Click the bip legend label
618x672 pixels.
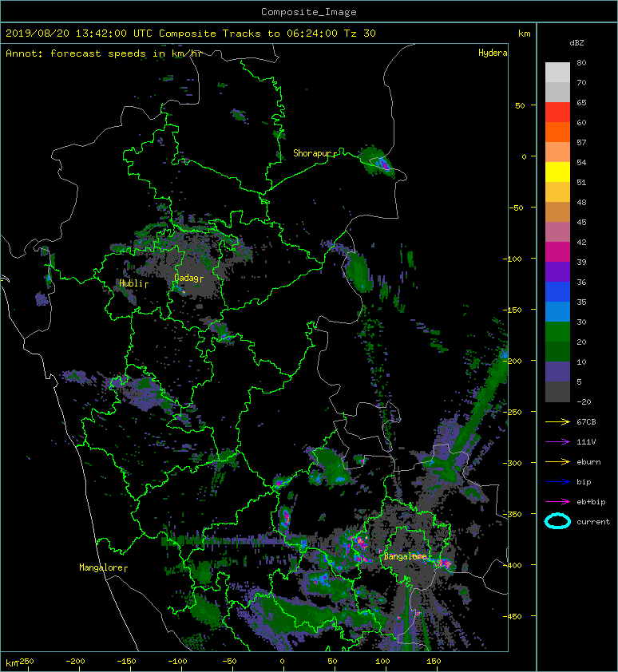point(584,482)
